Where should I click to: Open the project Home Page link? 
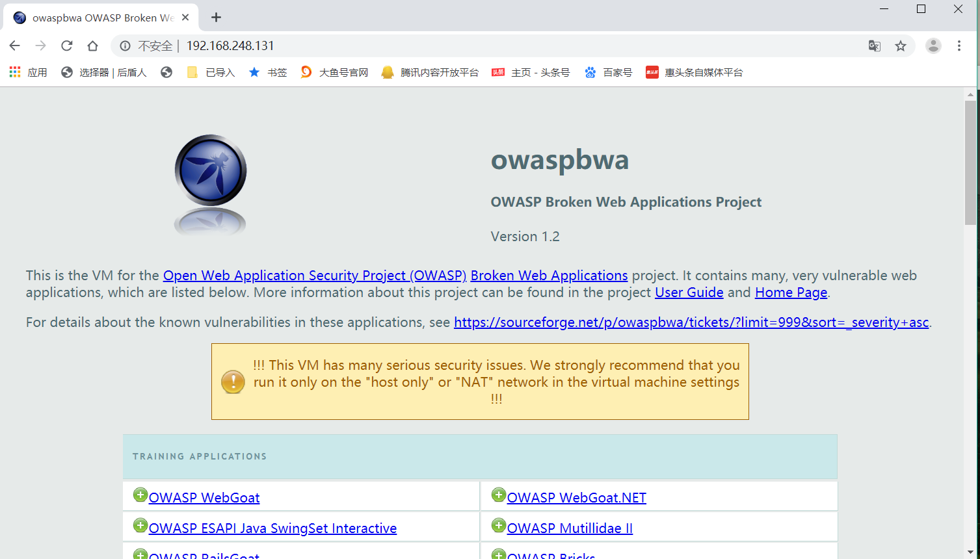[x=791, y=292]
